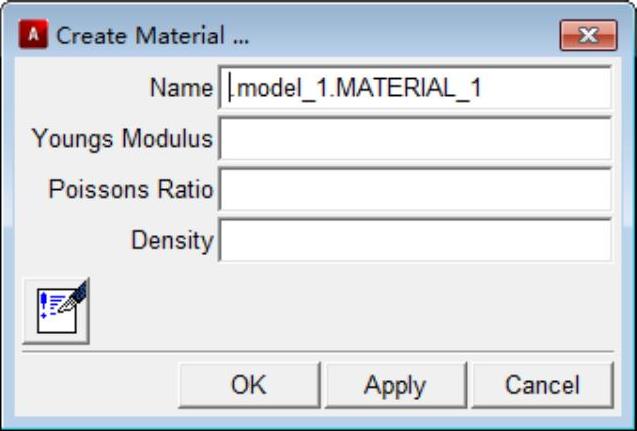Activate the Density entry field

pos(414,241)
